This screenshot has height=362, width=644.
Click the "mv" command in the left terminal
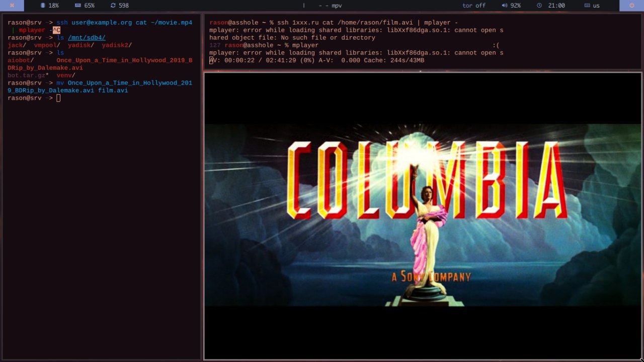[60, 83]
